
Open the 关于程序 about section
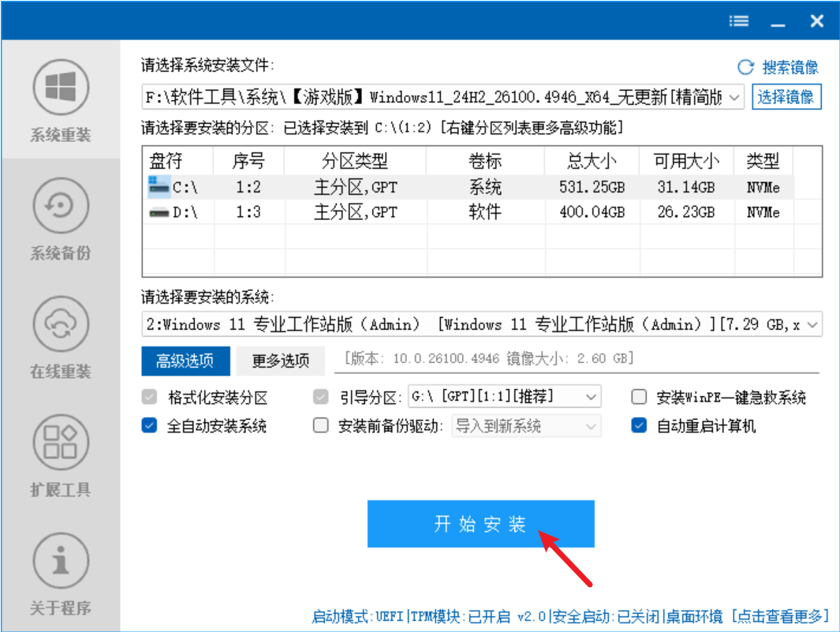point(61,574)
